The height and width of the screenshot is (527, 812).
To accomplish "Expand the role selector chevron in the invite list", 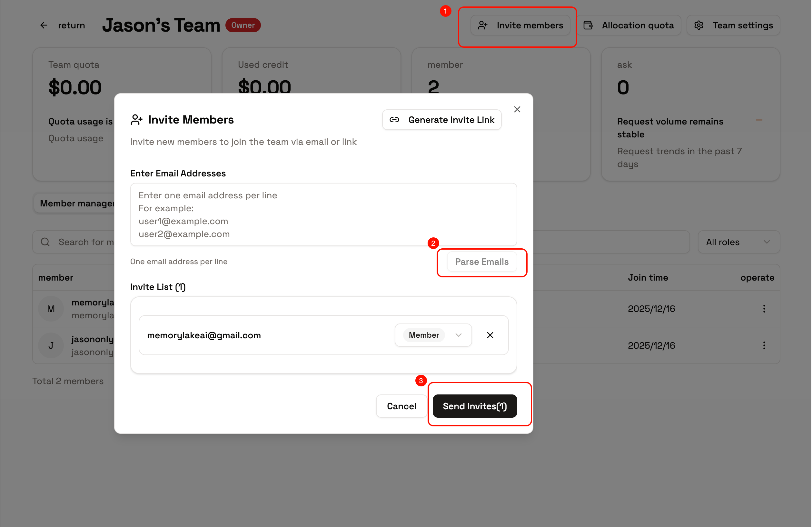I will point(458,335).
